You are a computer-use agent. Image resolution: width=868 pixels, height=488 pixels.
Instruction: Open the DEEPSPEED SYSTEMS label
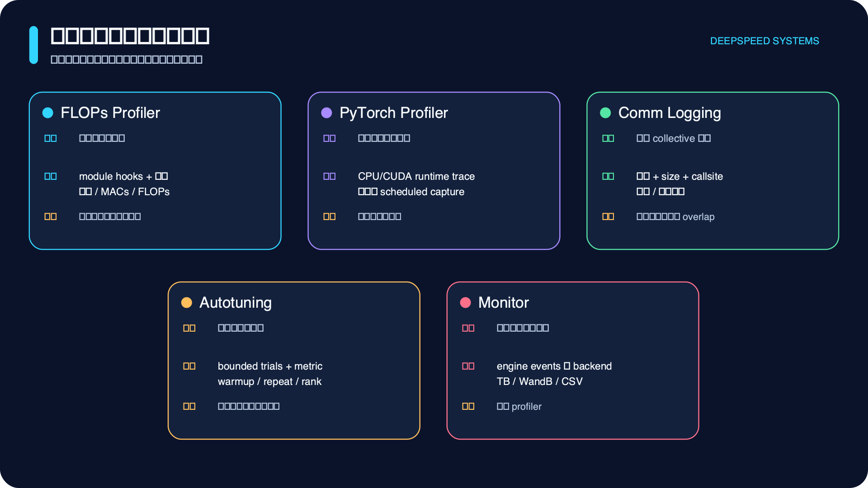[764, 41]
